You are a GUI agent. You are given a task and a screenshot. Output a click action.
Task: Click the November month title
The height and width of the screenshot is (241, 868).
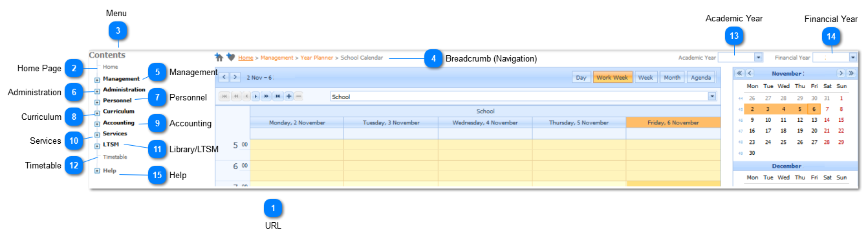787,73
